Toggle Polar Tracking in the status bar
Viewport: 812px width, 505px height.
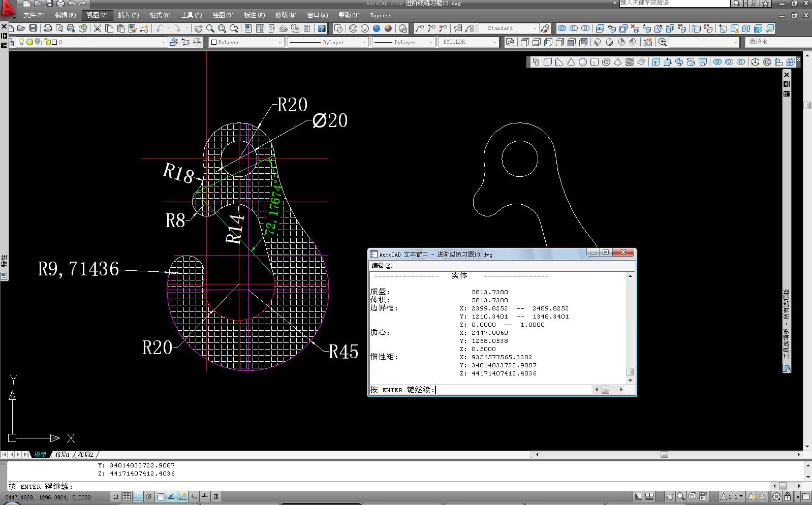tap(149, 496)
